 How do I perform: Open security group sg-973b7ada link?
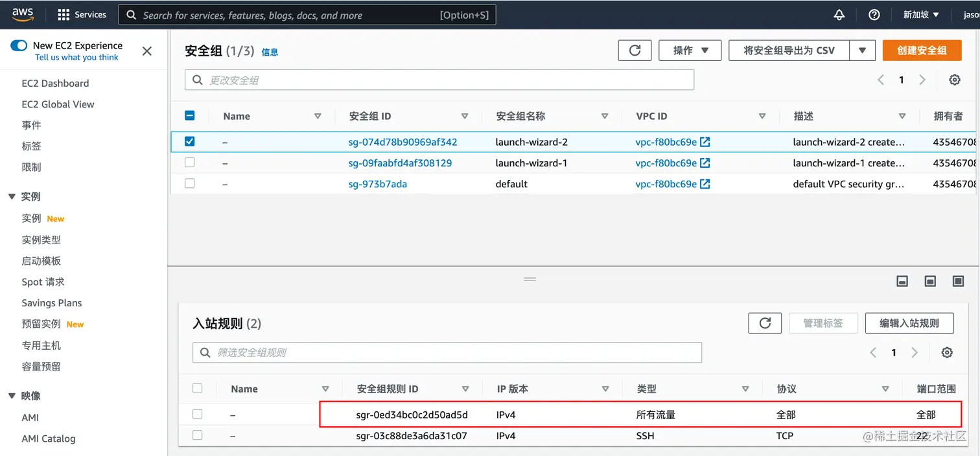coord(377,184)
